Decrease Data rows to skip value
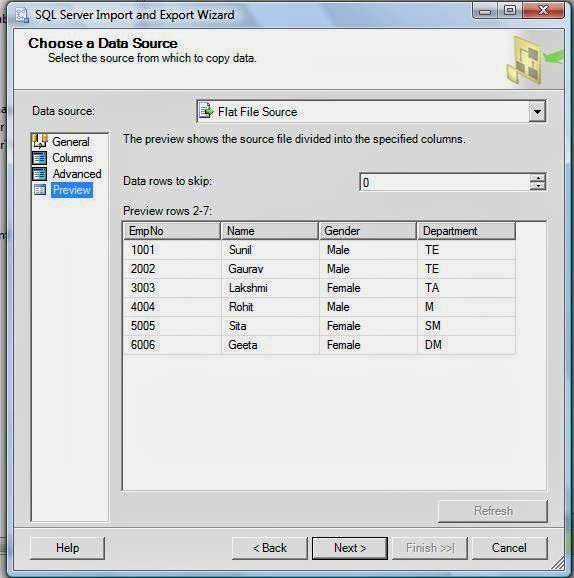Viewport: 574px width, 578px height. [538, 186]
